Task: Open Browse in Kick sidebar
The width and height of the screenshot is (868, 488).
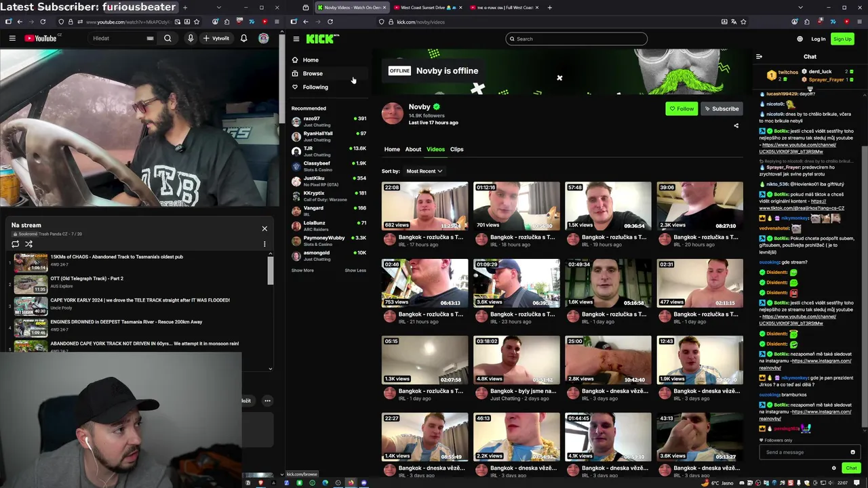Action: click(329, 73)
